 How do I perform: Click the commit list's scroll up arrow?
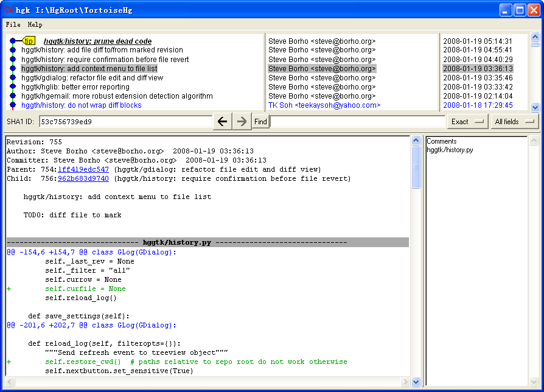pos(535,37)
